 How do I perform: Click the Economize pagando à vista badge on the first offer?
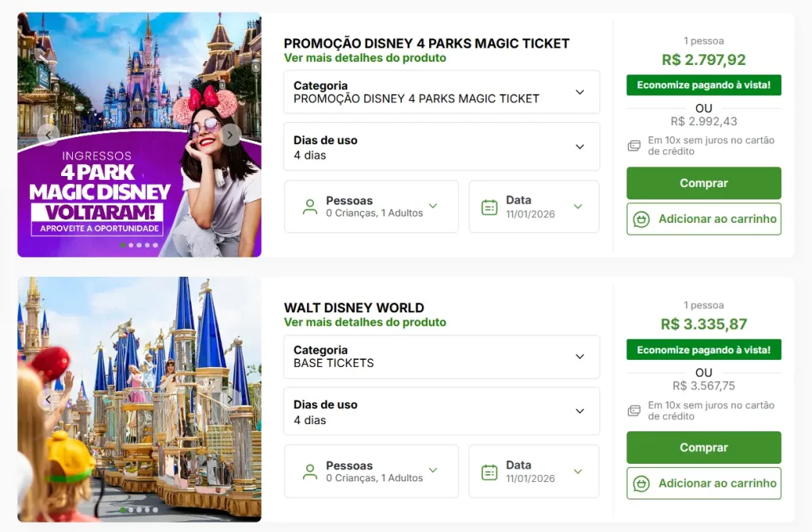point(703,85)
